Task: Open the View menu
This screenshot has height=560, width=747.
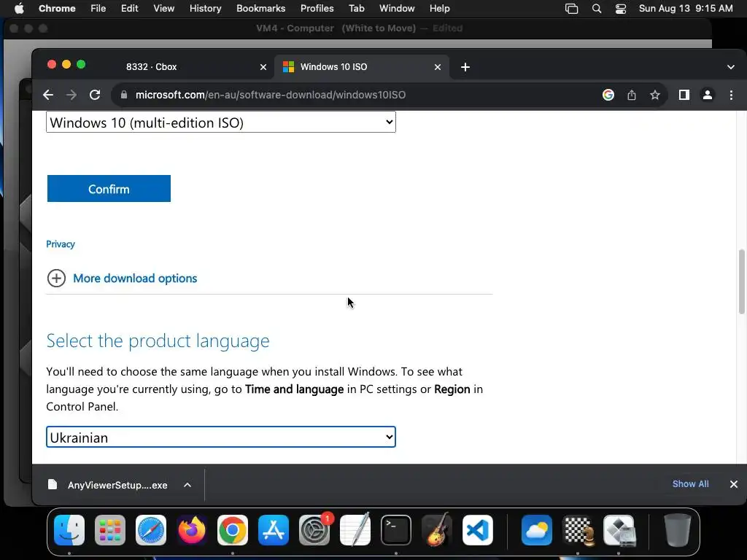Action: tap(164, 8)
